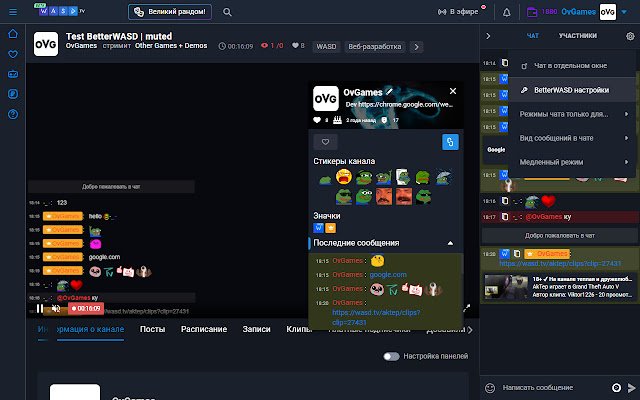Image resolution: width=640 pixels, height=400 pixels.
Task: Select the angry yellow face sticker
Action: pyautogui.click(x=344, y=177)
